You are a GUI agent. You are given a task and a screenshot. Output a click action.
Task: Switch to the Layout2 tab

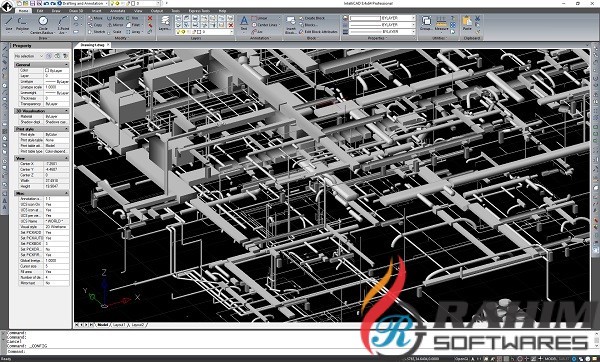[138, 324]
